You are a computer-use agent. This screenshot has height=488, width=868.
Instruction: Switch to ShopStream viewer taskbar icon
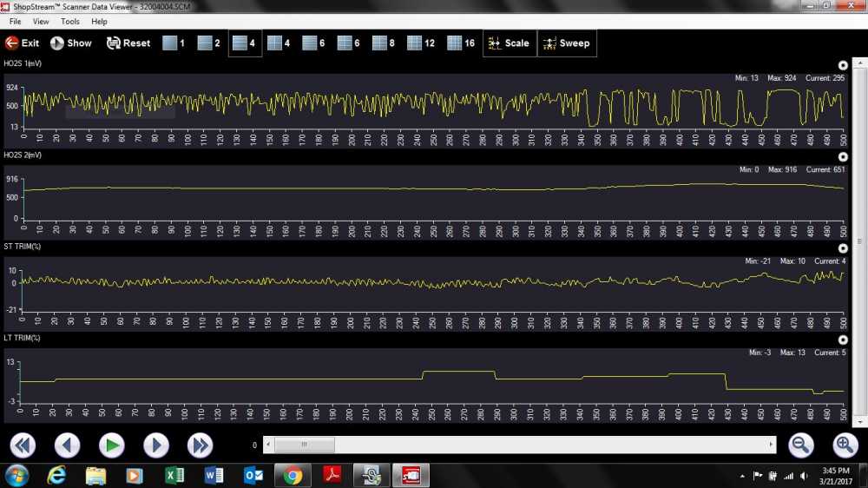[x=411, y=476]
